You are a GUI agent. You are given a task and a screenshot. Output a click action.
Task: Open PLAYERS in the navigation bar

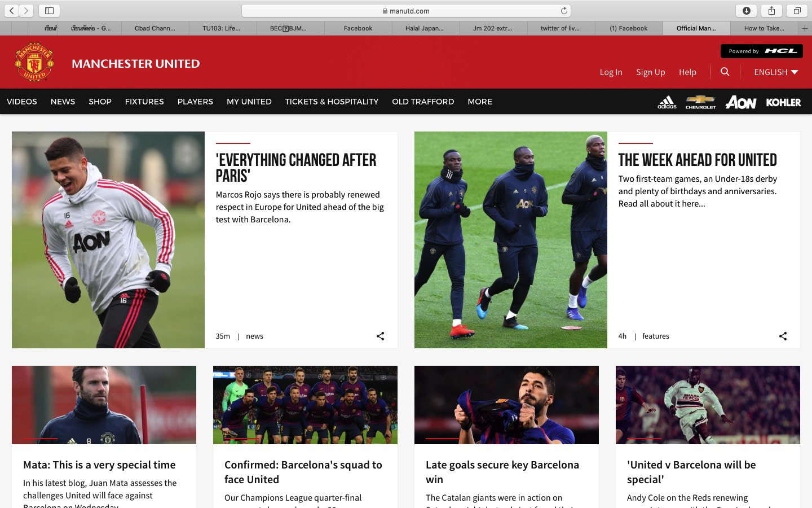(x=195, y=102)
